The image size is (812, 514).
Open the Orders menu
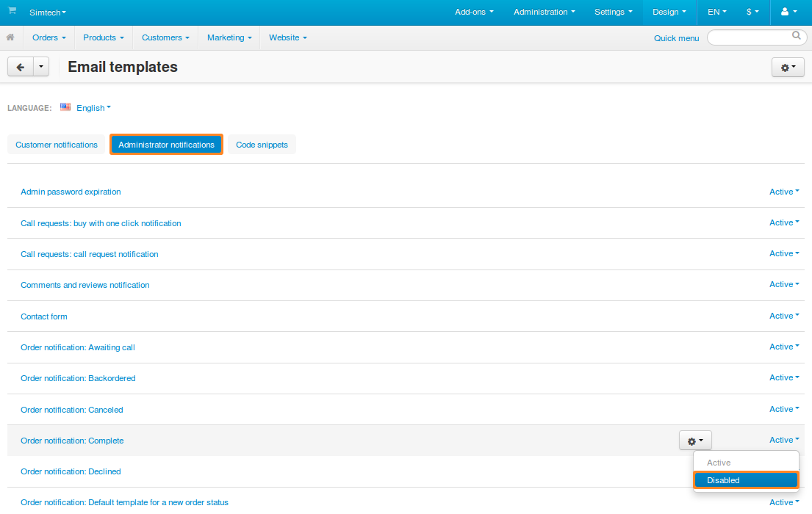49,37
